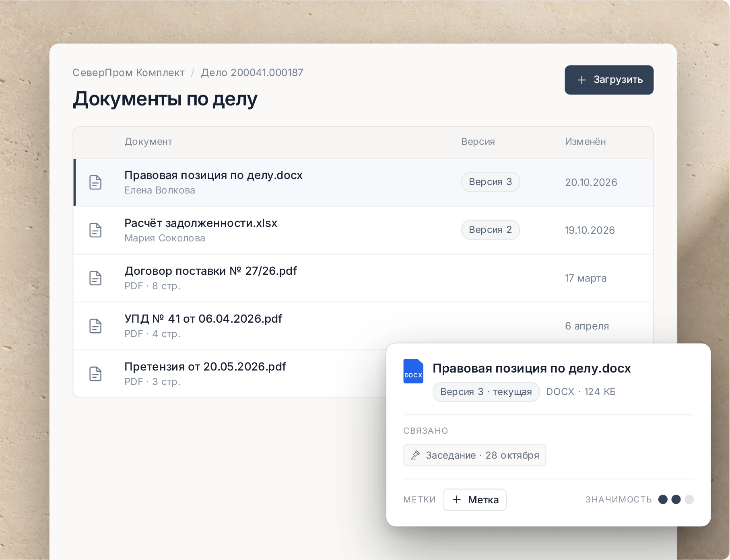Click the plus icon in Метка button

coord(456,500)
